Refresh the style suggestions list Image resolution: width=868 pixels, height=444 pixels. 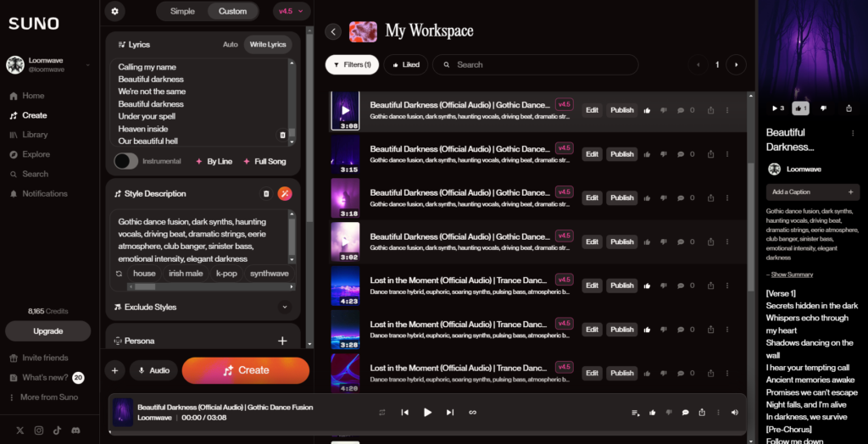pos(119,274)
